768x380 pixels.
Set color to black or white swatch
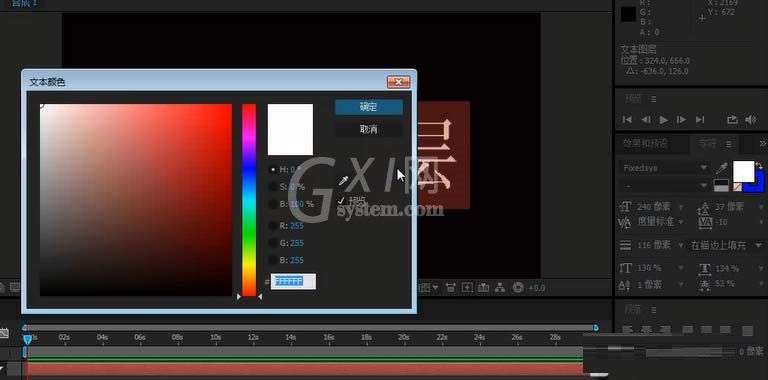[721, 185]
